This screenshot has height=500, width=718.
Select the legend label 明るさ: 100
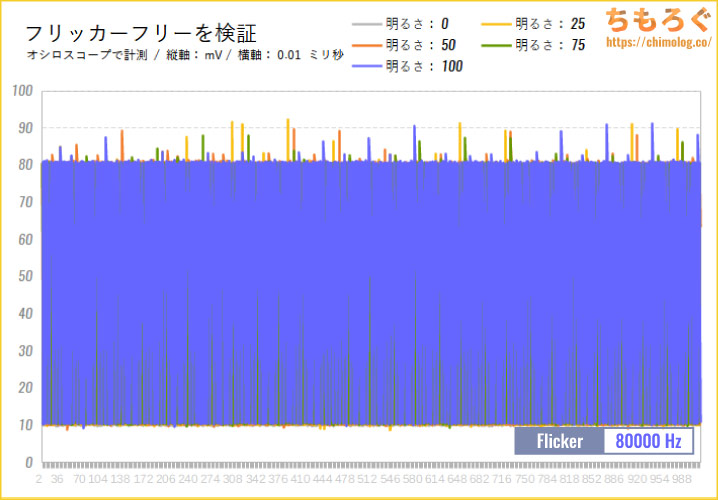pos(424,66)
